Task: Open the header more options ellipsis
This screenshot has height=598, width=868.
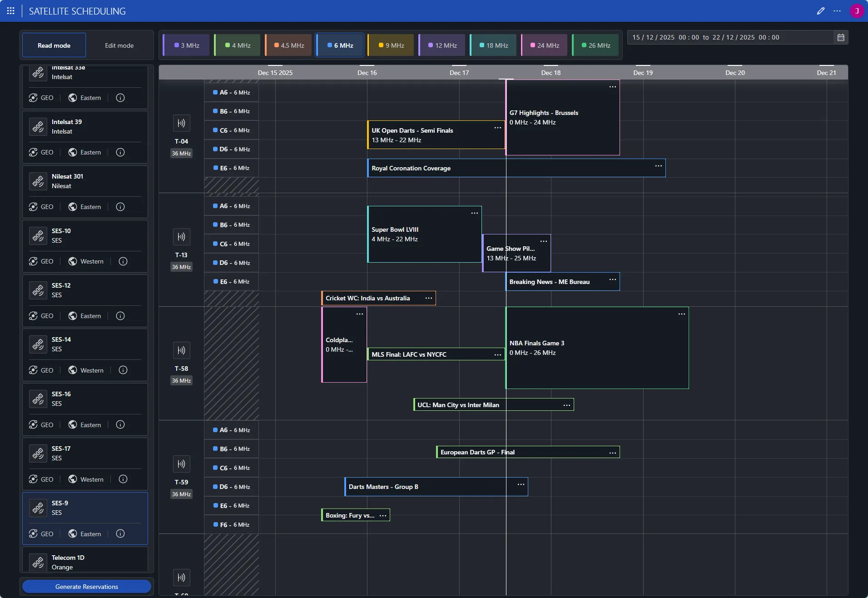Action: (837, 11)
